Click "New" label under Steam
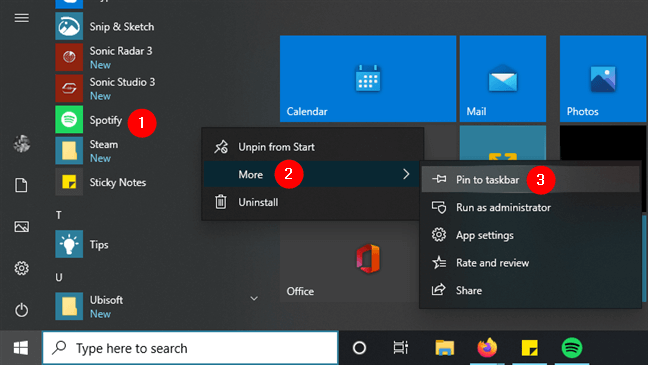This screenshot has width=648, height=365. coord(100,158)
